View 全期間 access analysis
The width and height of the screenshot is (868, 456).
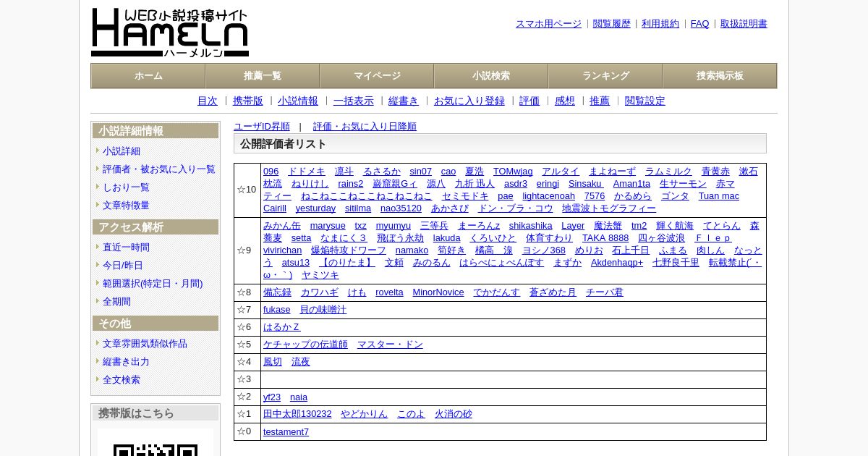pos(116,302)
